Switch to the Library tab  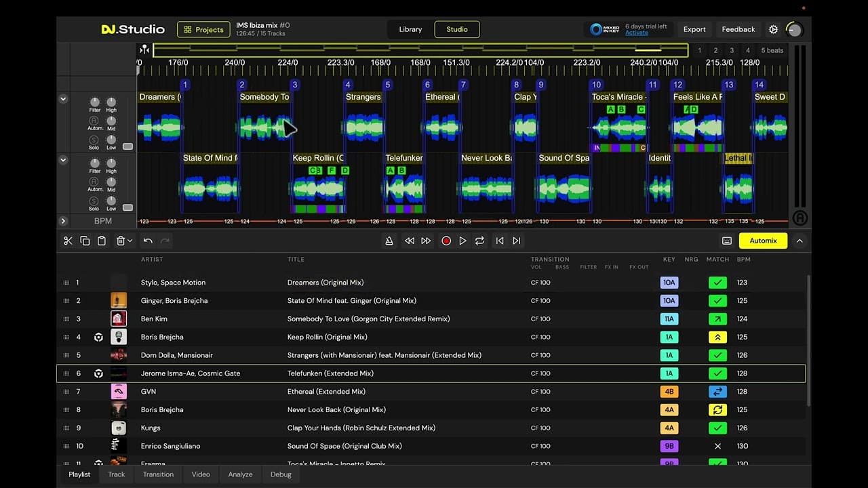[410, 29]
